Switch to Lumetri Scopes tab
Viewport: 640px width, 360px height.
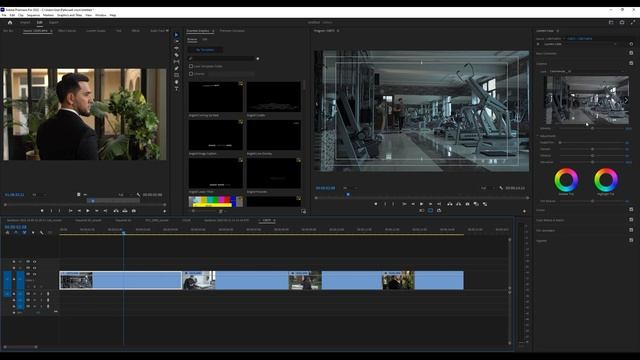click(96, 31)
